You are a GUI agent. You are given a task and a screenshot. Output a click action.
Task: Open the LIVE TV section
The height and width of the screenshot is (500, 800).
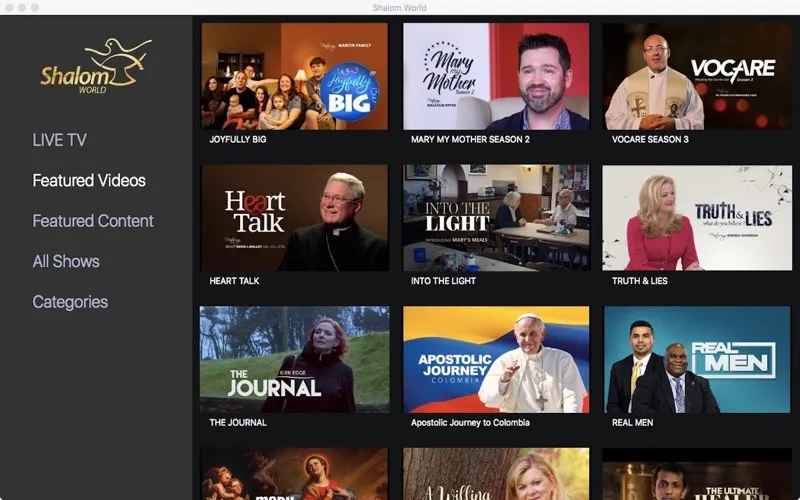click(60, 140)
